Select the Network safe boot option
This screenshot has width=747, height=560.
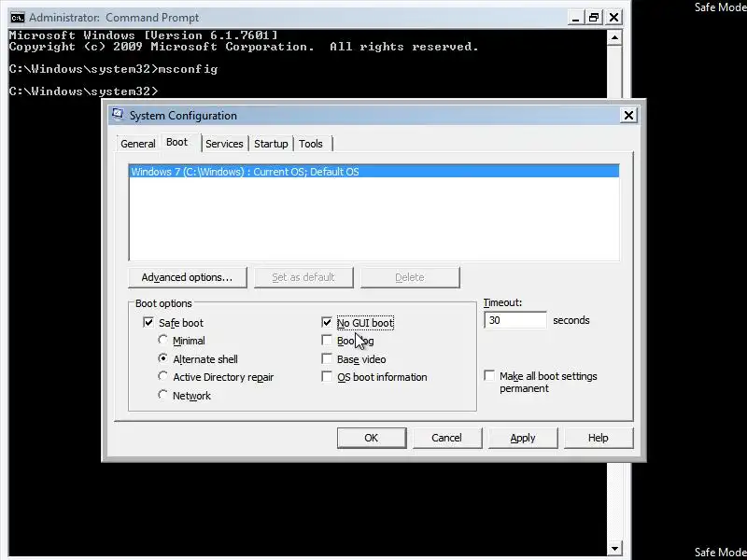coord(162,395)
